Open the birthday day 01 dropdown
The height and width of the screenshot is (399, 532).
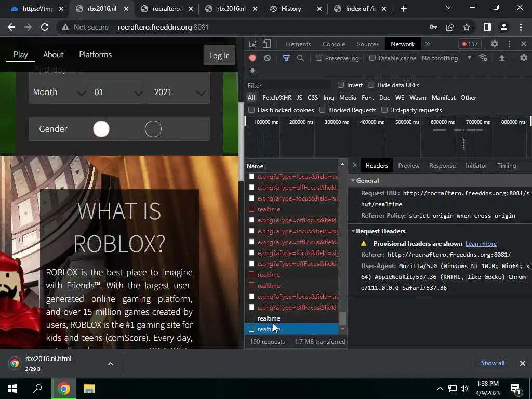pyautogui.click(x=118, y=92)
